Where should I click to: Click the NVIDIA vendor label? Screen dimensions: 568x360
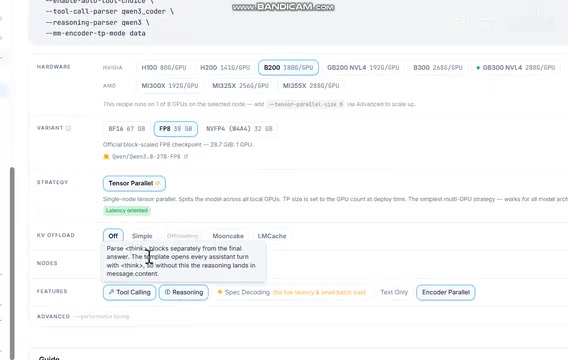[x=113, y=68]
